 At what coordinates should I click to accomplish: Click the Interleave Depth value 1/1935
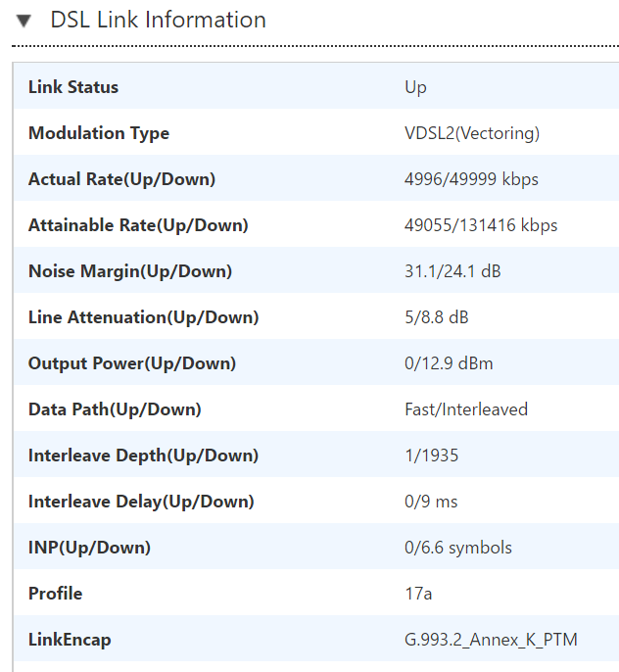(x=432, y=456)
